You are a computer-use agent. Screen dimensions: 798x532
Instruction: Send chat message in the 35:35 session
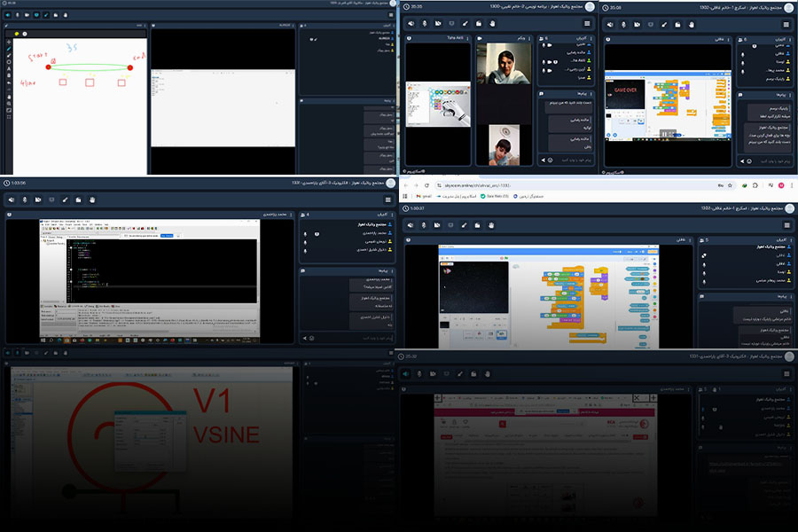544,160
